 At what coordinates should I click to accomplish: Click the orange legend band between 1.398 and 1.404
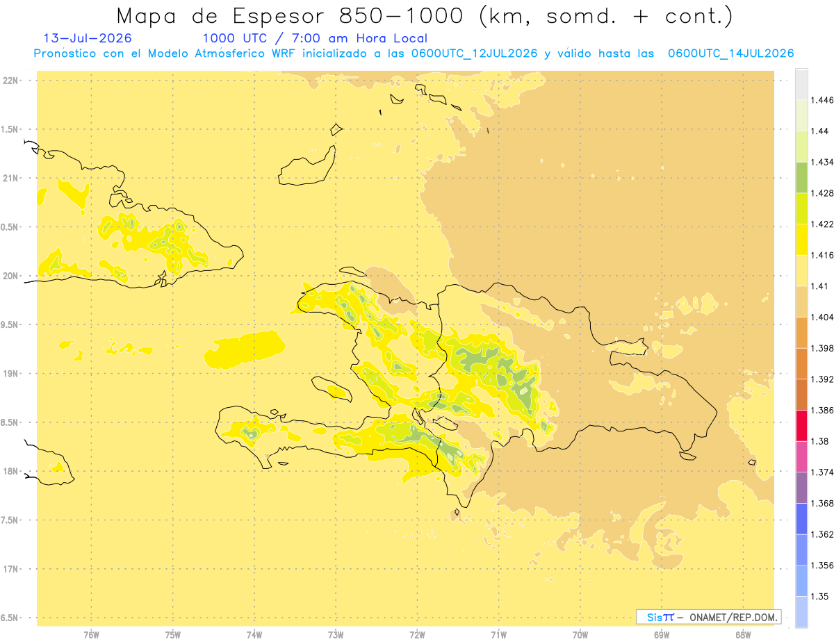point(801,332)
